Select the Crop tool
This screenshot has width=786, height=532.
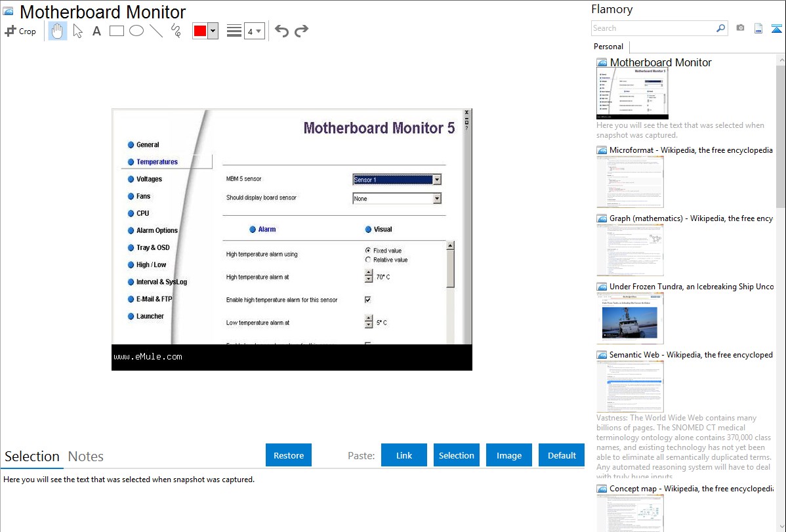[x=20, y=31]
